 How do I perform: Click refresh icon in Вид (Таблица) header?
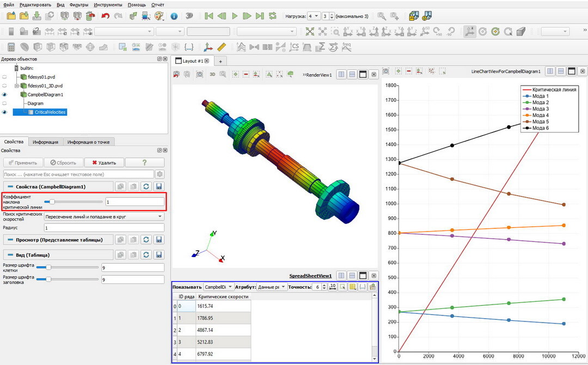(x=146, y=255)
